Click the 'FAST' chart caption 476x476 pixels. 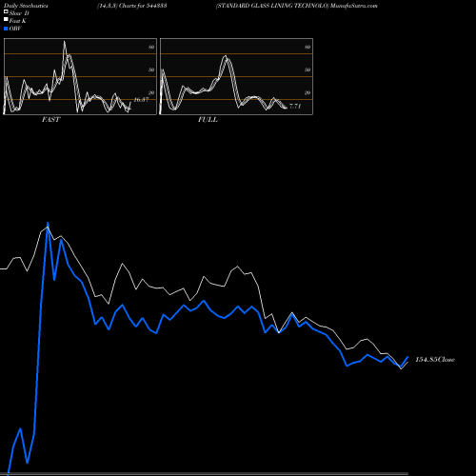(51, 120)
